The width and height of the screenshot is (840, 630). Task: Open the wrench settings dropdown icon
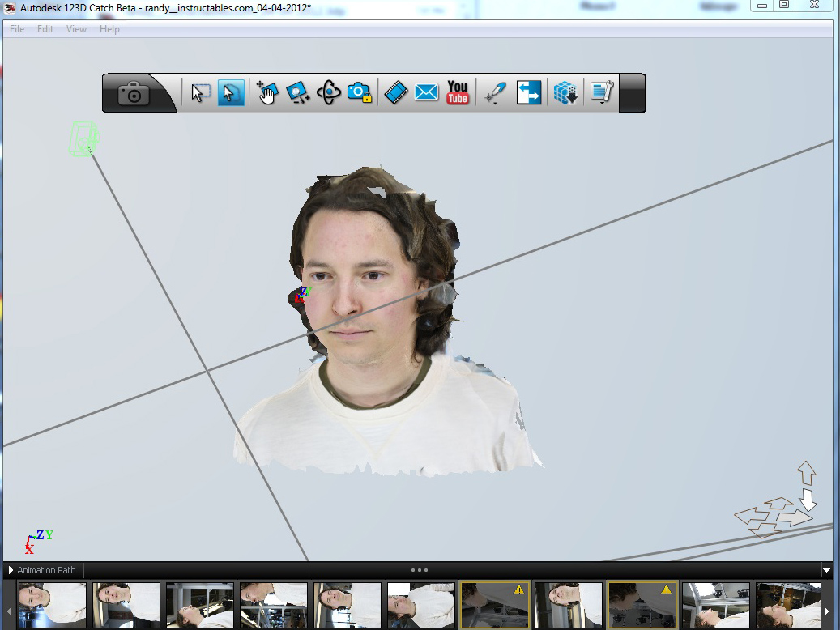click(602, 92)
